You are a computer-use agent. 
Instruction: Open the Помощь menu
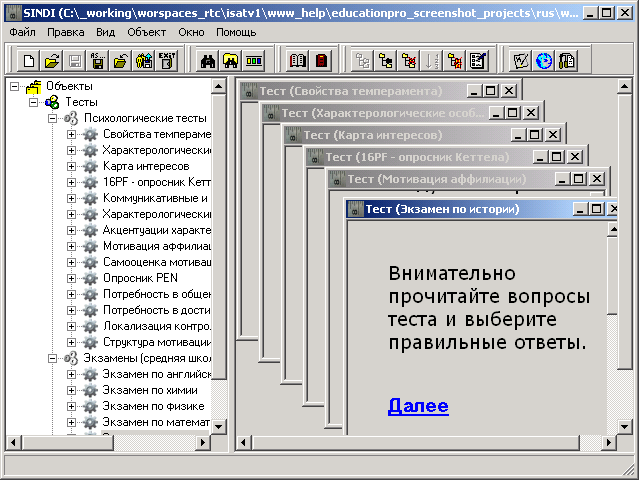(236, 32)
